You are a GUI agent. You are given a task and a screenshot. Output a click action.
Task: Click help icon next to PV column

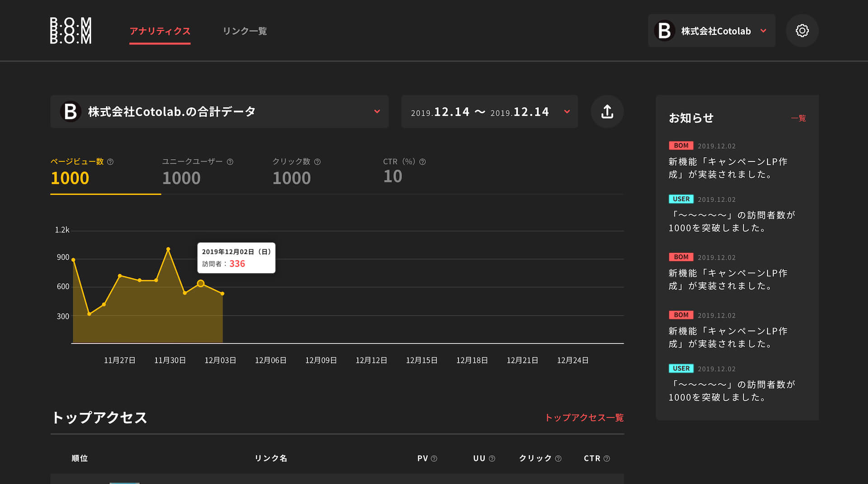coord(434,459)
